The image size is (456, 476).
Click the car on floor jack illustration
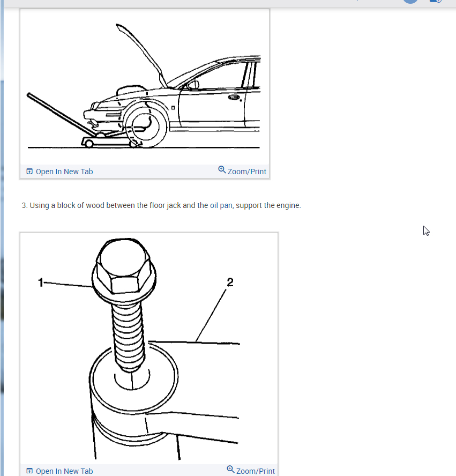point(145,87)
